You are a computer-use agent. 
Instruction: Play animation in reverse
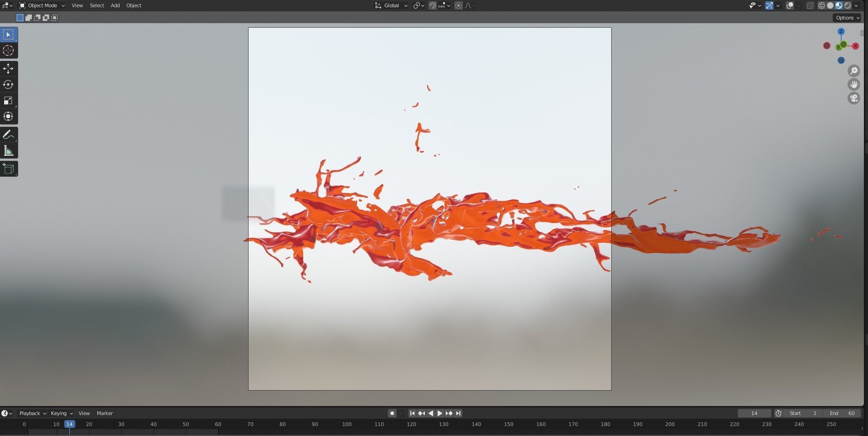[430, 413]
